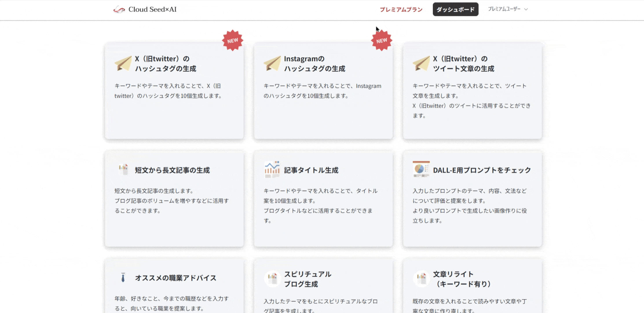Click document icon on スピリチュアルブログ生成 card
This screenshot has width=644, height=313.
click(272, 279)
